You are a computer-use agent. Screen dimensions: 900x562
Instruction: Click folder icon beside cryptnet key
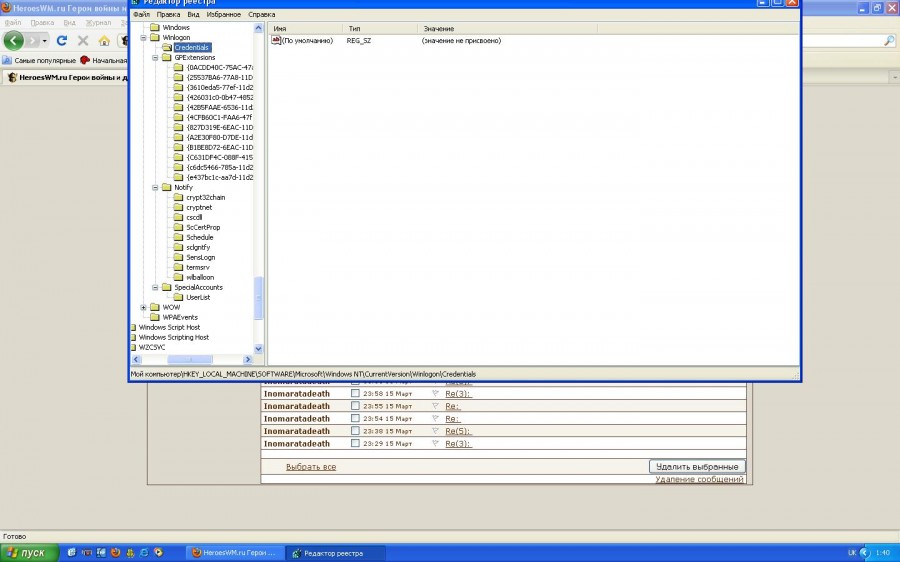(178, 207)
